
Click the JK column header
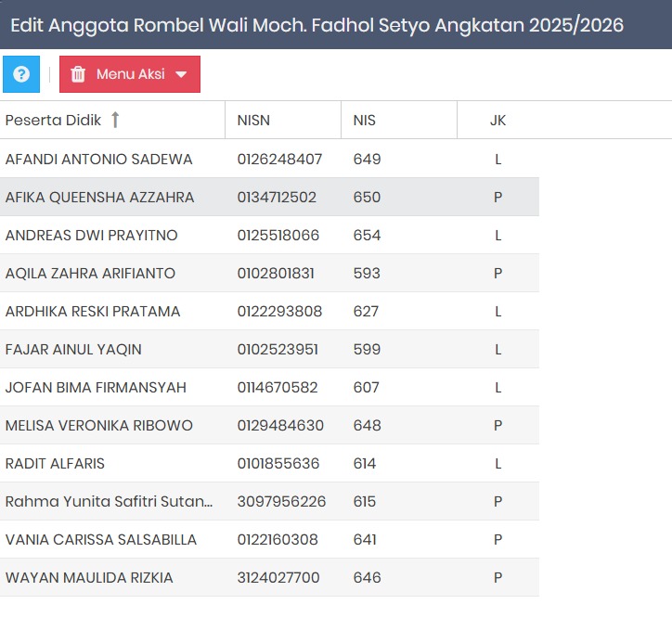click(498, 120)
